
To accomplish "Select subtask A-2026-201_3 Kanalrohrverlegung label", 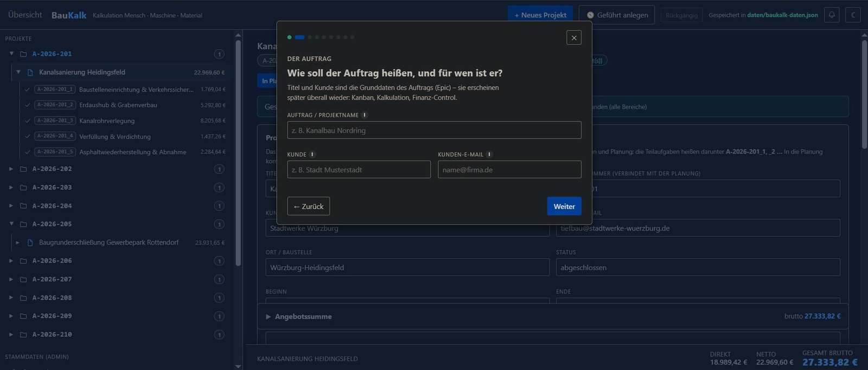I will point(107,120).
